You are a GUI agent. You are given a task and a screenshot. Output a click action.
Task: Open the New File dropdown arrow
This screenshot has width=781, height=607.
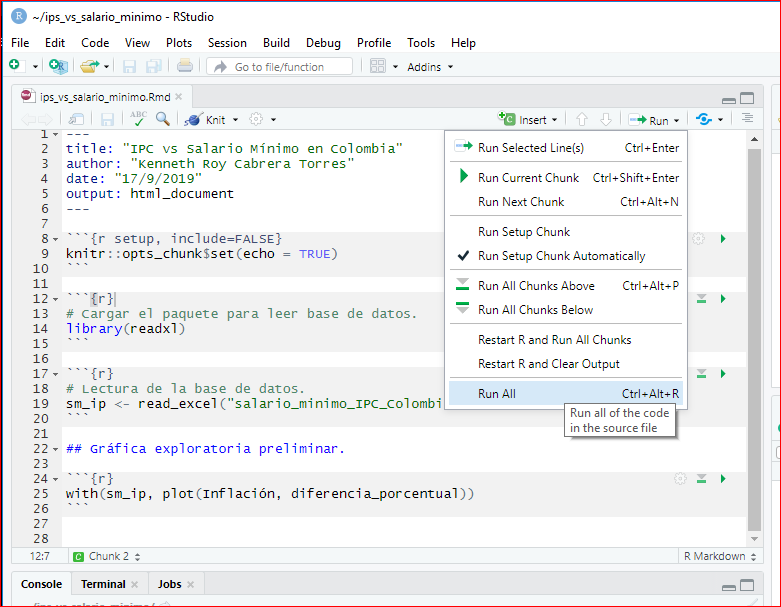[35, 67]
